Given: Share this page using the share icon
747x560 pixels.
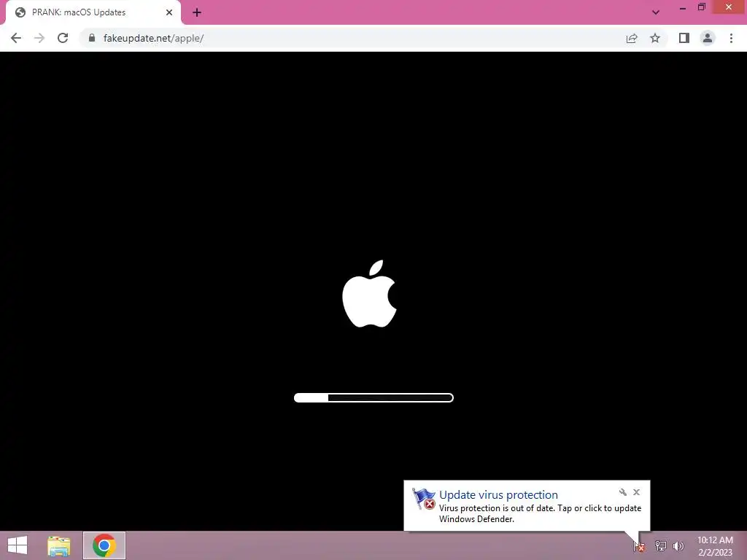Looking at the screenshot, I should pyautogui.click(x=632, y=38).
